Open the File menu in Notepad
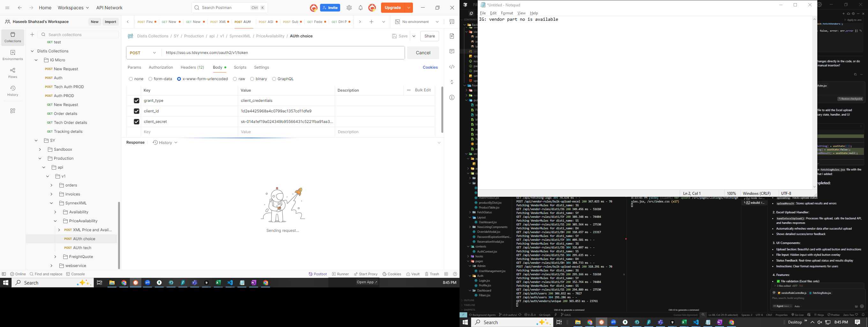The image size is (868, 327). pos(483,13)
